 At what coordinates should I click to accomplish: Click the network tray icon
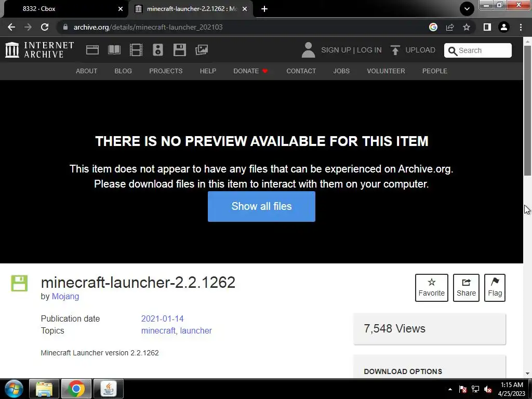pyautogui.click(x=475, y=389)
